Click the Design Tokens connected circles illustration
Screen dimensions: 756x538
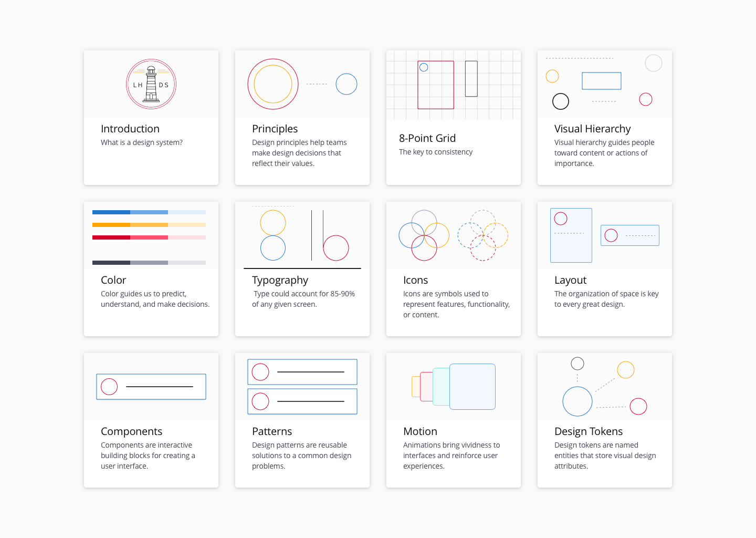pyautogui.click(x=605, y=387)
